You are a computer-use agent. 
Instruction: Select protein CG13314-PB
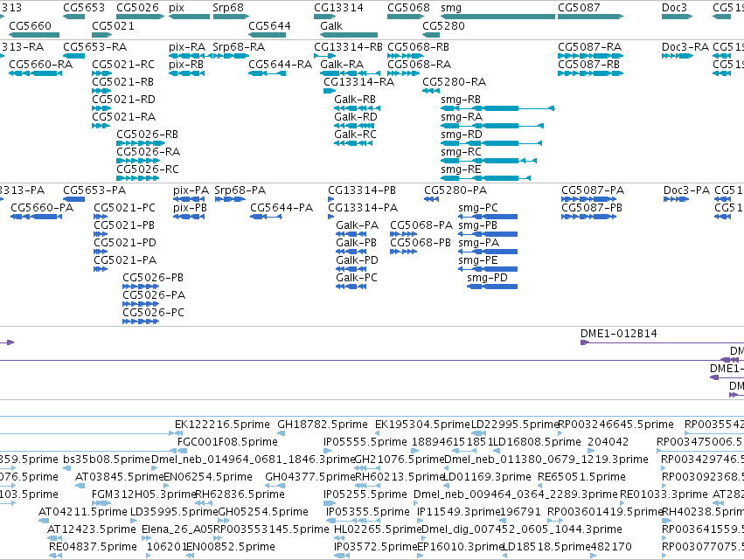[x=330, y=199]
